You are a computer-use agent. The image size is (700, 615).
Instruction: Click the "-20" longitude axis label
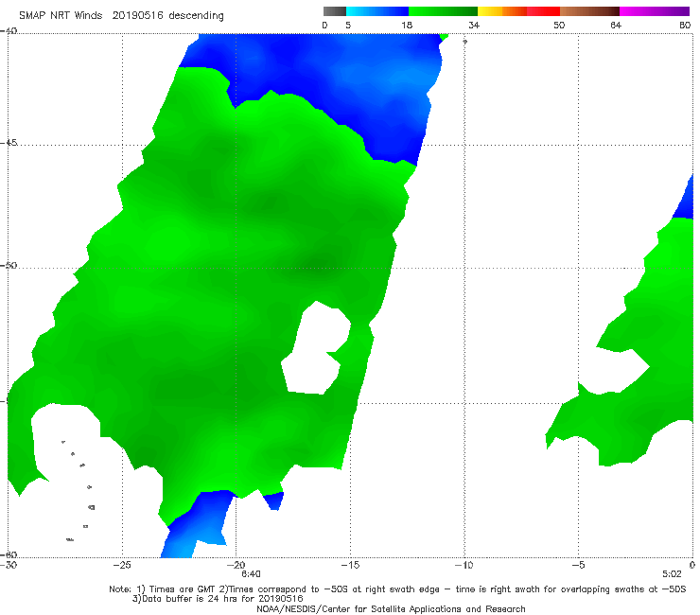tap(236, 565)
